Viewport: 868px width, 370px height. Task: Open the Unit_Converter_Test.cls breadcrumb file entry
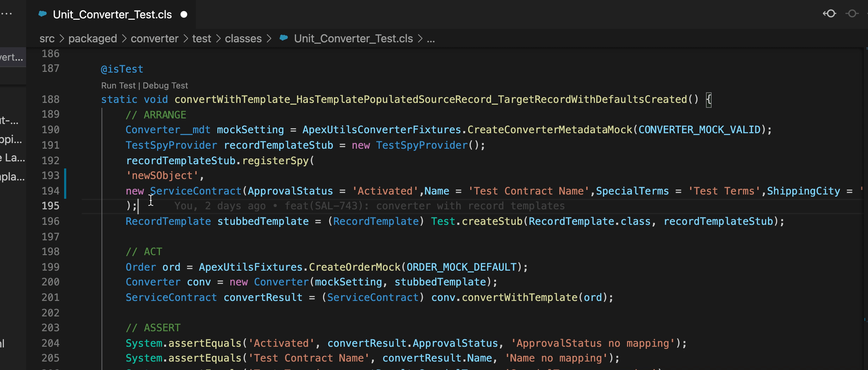pos(353,38)
